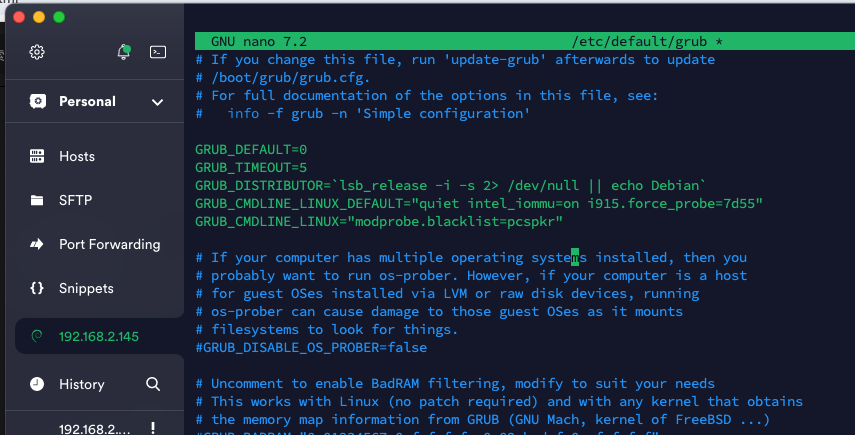
Task: Open new terminal icon in sidebar header
Action: pos(158,52)
